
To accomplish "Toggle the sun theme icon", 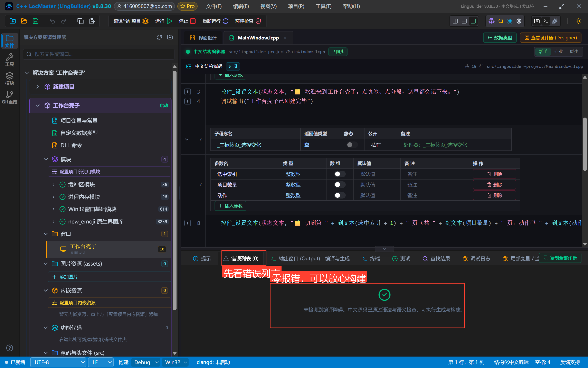I will click(579, 21).
